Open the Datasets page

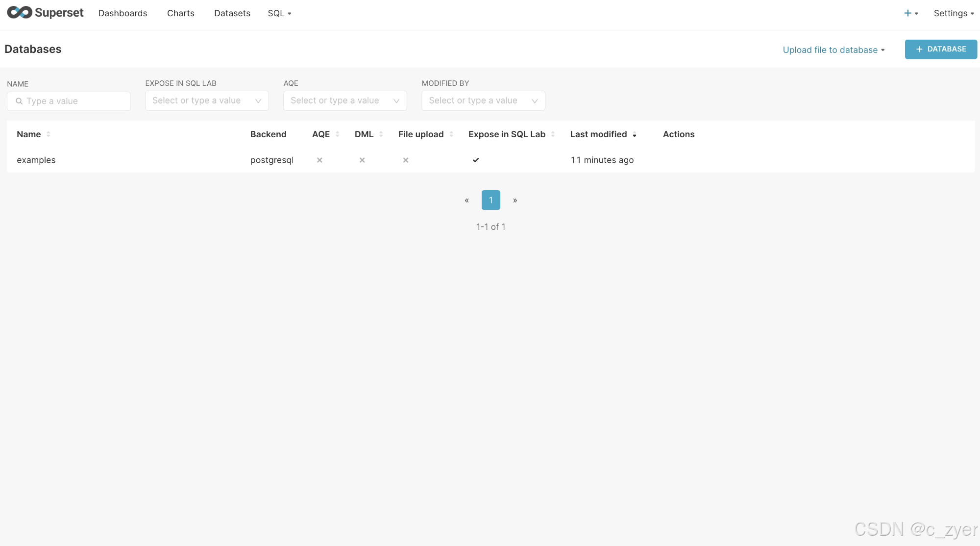point(232,13)
